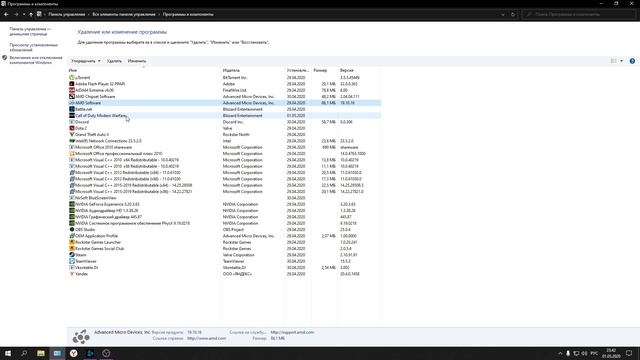
Task: Select the OEM Application Profile row
Action: coord(224,236)
